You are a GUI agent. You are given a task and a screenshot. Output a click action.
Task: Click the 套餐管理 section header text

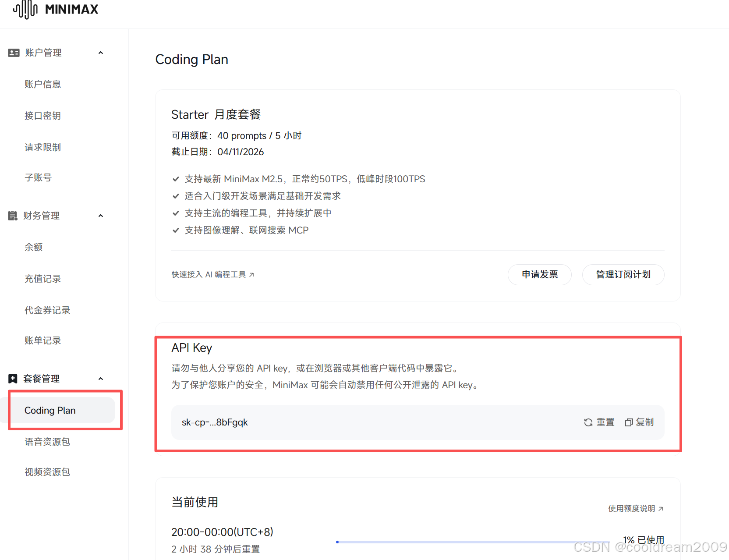click(x=42, y=379)
